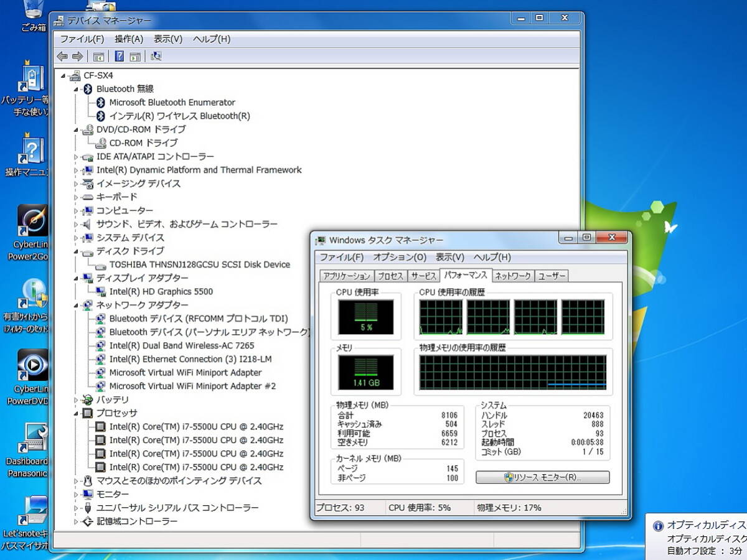747x560 pixels.
Task: Expand the バッテリ (Battery) category
Action: coord(77,400)
